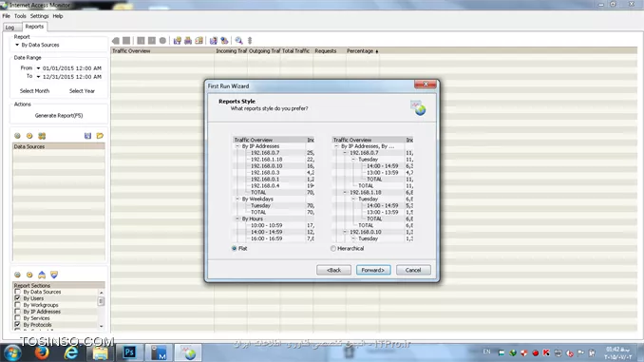Open Internet Explorer from the taskbar

point(70,352)
